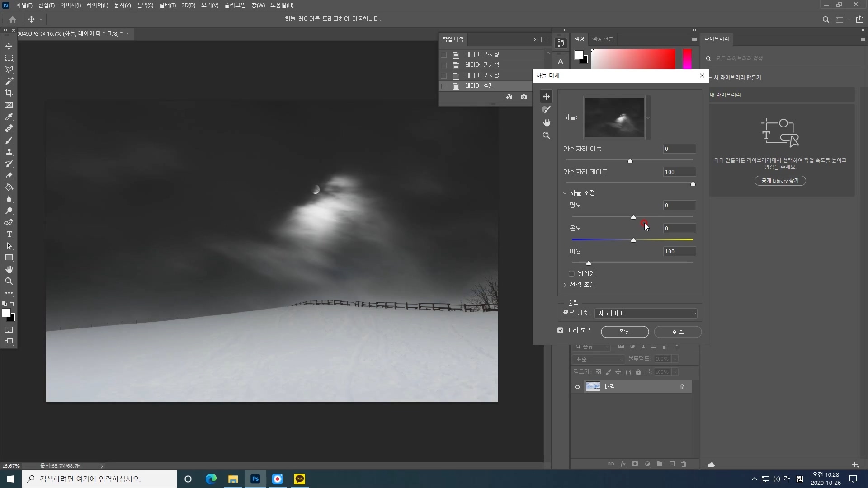Viewport: 868px width, 488px height.
Task: Click the camera snapshot icon in History panel
Action: coord(524,97)
